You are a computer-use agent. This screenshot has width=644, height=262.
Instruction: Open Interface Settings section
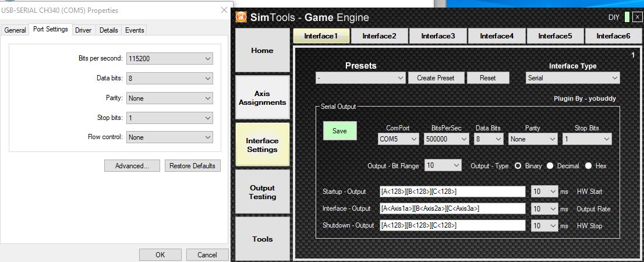click(x=263, y=145)
